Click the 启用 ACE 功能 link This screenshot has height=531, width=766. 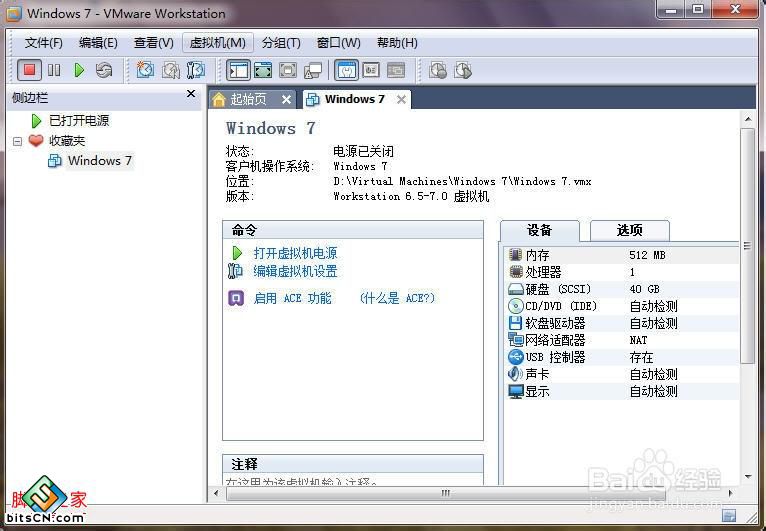[x=292, y=298]
